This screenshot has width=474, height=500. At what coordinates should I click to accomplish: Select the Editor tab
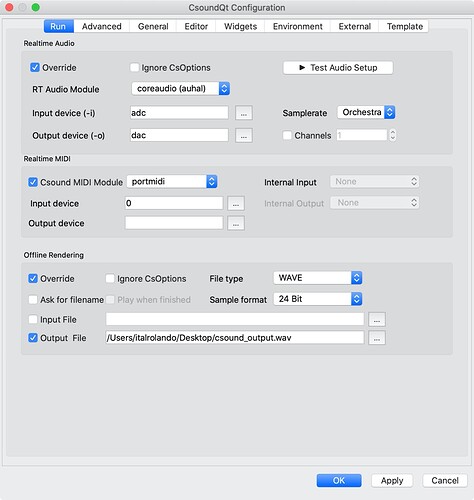[196, 26]
